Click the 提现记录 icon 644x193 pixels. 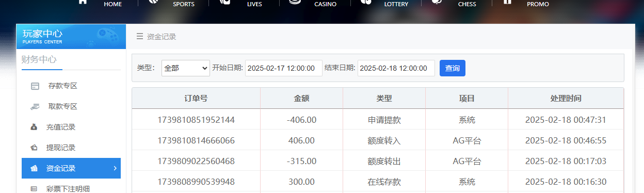pyautogui.click(x=34, y=148)
